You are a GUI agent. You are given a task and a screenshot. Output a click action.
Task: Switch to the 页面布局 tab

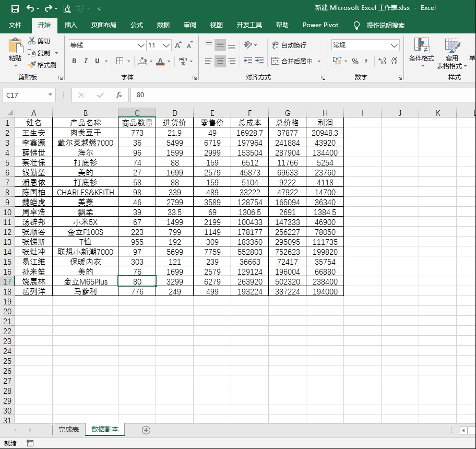tap(103, 25)
